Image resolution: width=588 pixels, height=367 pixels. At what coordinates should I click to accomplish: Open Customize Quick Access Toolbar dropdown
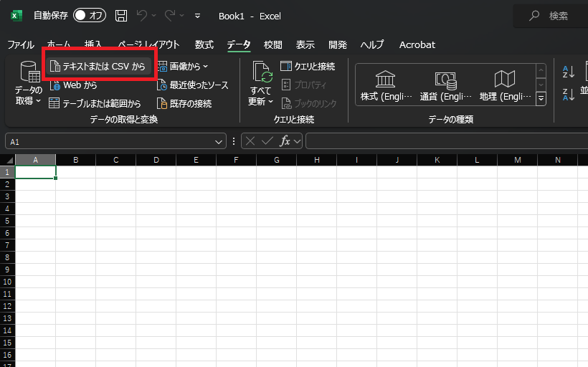click(198, 16)
